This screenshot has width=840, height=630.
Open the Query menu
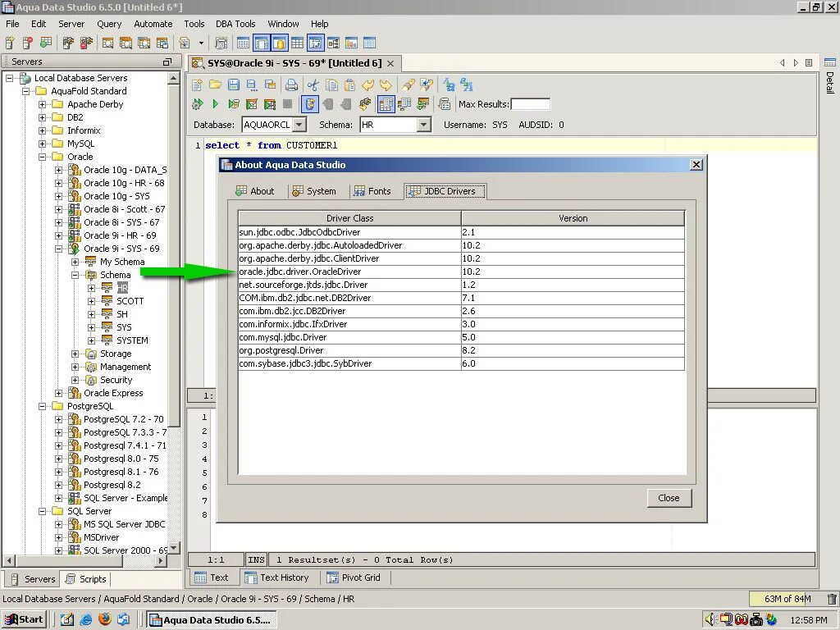pos(109,24)
